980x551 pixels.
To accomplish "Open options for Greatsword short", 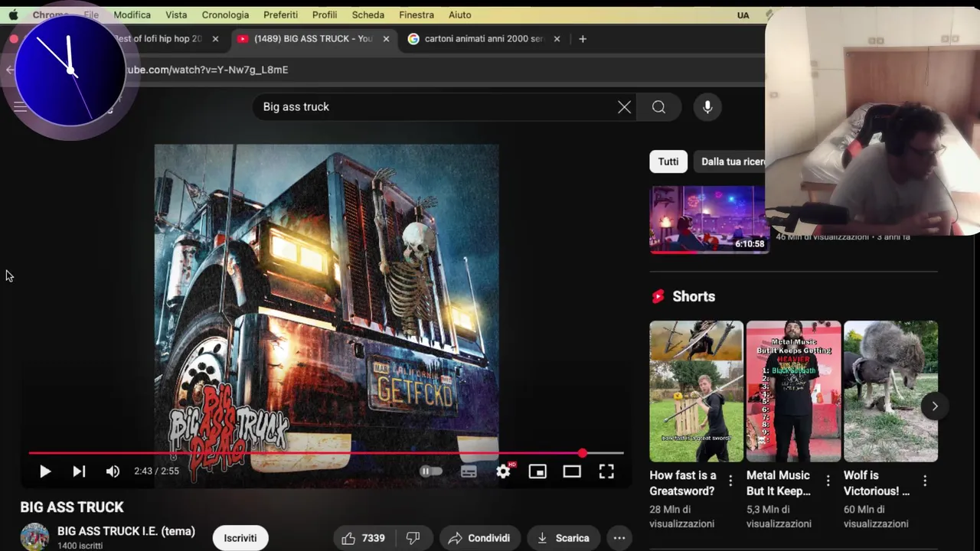I will coord(730,481).
